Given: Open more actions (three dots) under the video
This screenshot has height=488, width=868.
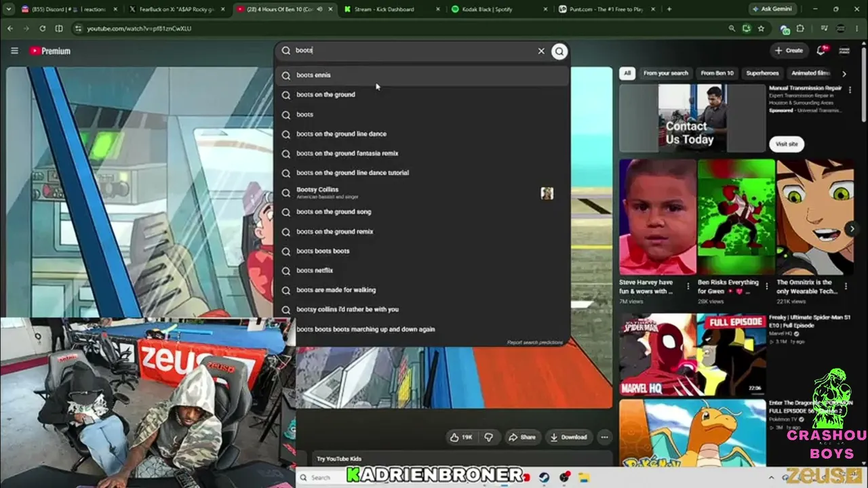Looking at the screenshot, I should pos(604,437).
